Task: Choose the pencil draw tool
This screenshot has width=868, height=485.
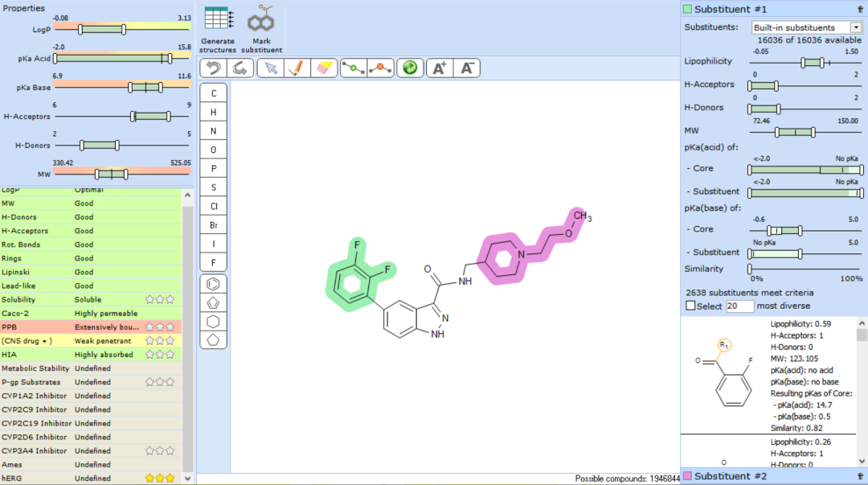Action: (297, 68)
